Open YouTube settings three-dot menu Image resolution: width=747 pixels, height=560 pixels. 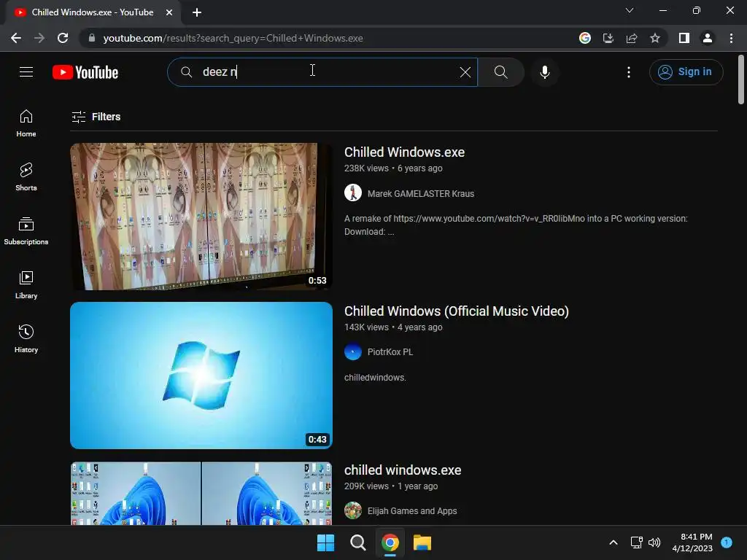628,72
